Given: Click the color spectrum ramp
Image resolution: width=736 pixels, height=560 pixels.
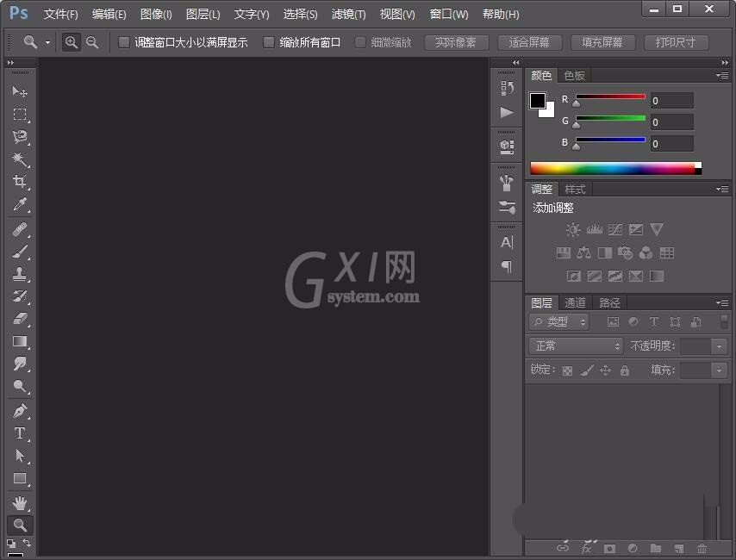Looking at the screenshot, I should pos(616,168).
